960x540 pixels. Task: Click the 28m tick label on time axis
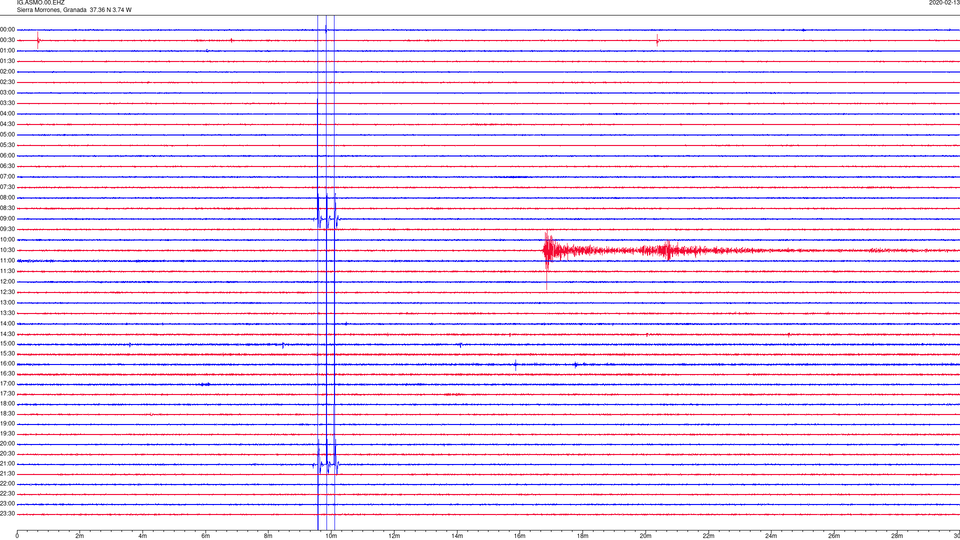point(897,536)
